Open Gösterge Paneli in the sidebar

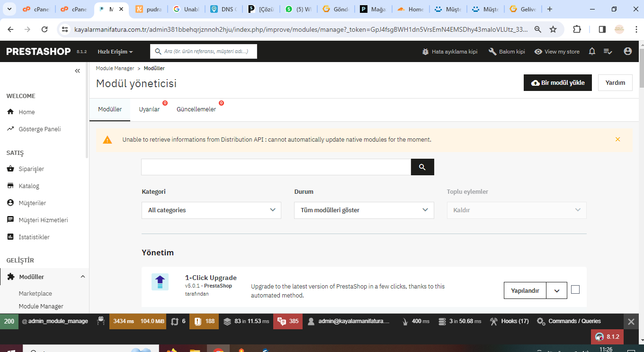pyautogui.click(x=40, y=129)
